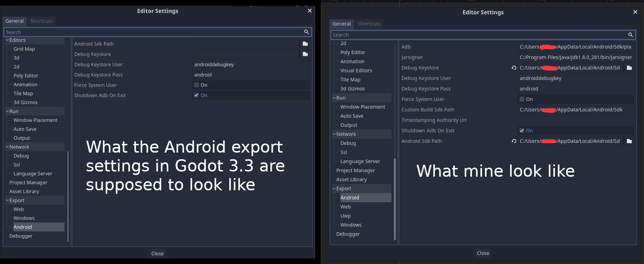Select General tab in right window
Viewport: 644px width, 264px height.
point(342,24)
